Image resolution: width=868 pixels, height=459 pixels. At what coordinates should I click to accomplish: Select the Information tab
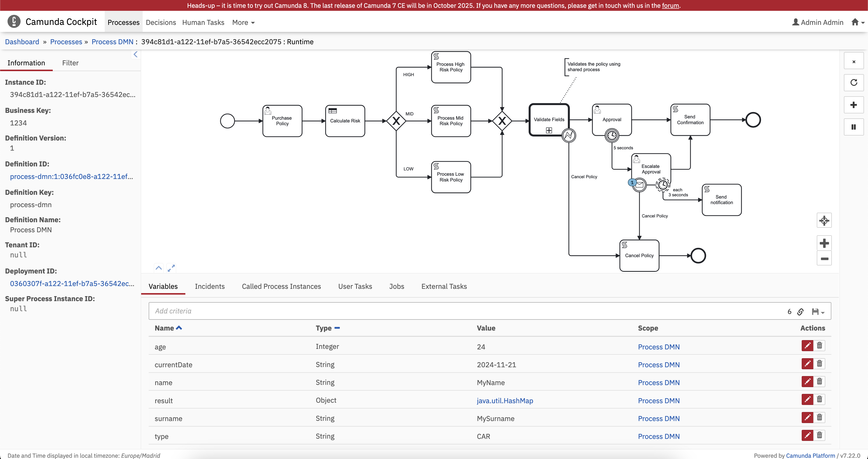pyautogui.click(x=26, y=63)
